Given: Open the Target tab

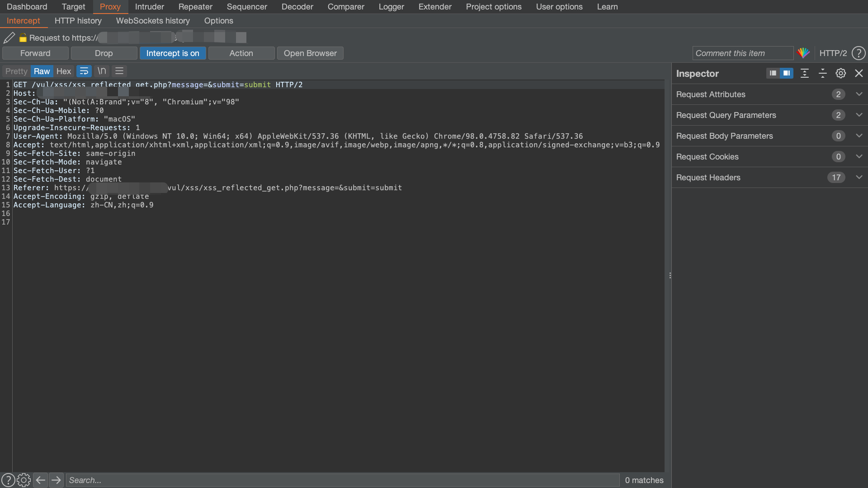Looking at the screenshot, I should (73, 7).
